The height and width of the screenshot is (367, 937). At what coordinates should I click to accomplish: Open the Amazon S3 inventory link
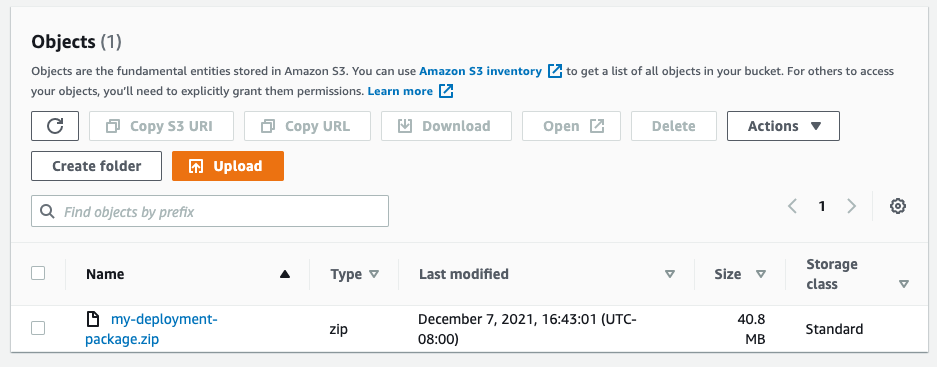coord(480,71)
